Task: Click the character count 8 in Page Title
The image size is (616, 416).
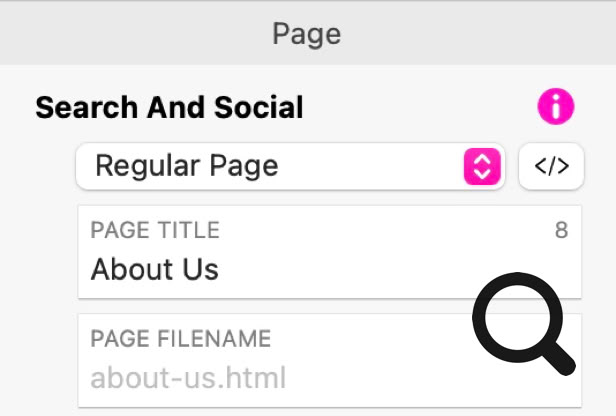Action: pos(561,230)
